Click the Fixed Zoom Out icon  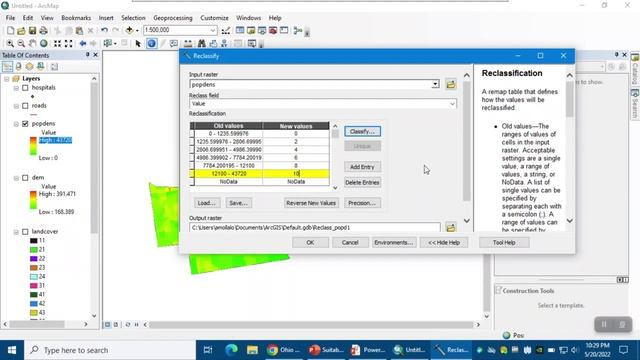click(x=69, y=43)
